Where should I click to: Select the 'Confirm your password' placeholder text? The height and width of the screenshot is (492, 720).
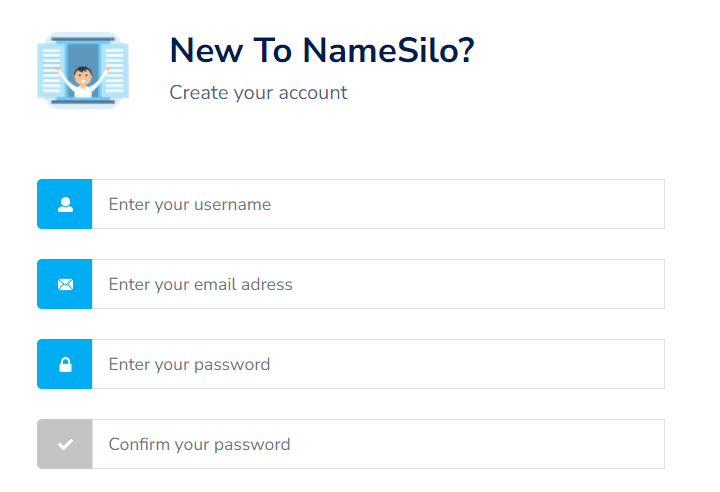(199, 444)
